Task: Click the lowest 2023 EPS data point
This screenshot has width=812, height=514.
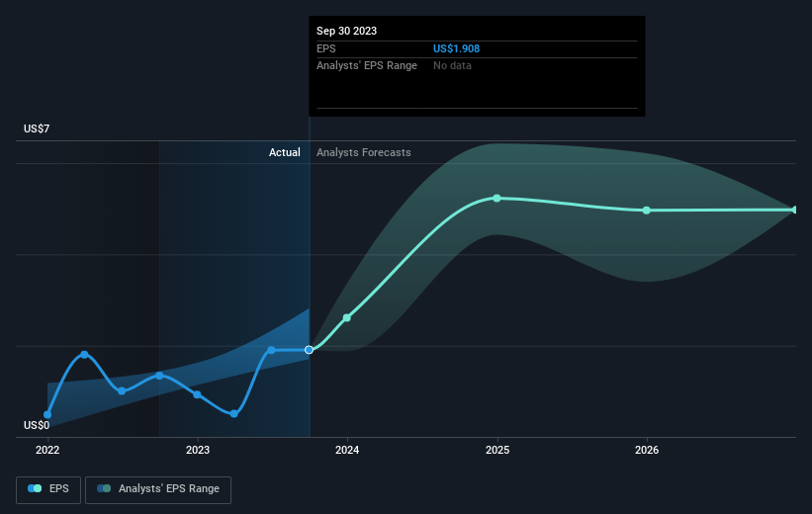Action: pos(234,413)
